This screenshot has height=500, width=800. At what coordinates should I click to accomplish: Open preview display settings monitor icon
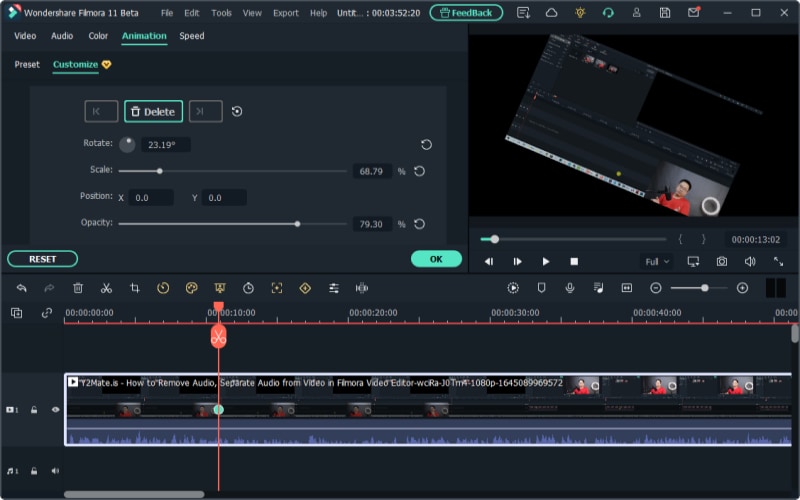(x=693, y=262)
